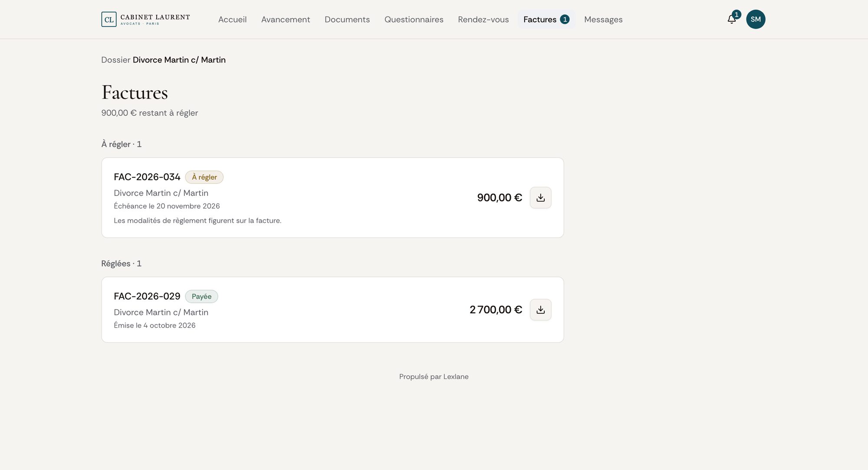Screen dimensions: 868x470
Task: Go to the Accueil tab
Action: tap(232, 20)
